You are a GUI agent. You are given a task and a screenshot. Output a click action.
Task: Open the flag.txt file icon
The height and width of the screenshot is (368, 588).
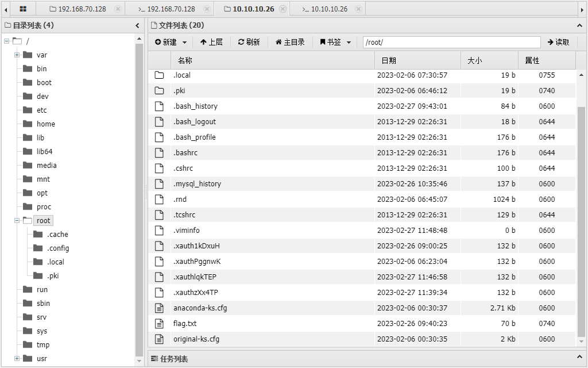(159, 323)
